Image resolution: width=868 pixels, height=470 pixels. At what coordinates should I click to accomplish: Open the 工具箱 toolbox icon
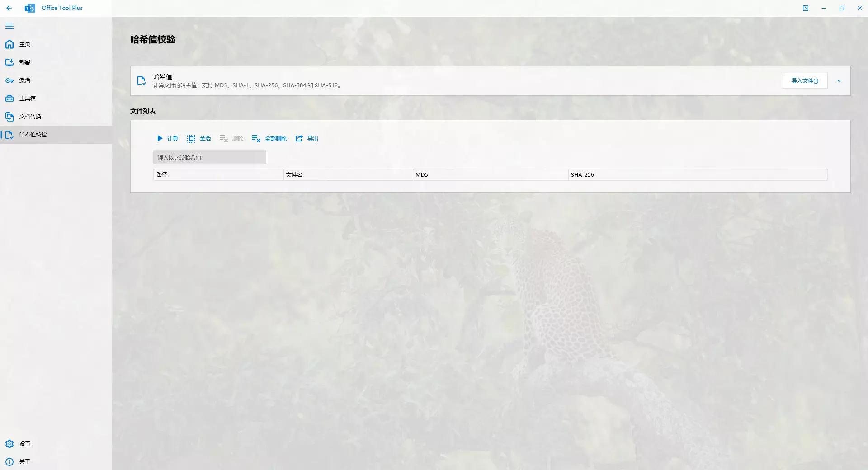[x=9, y=99]
